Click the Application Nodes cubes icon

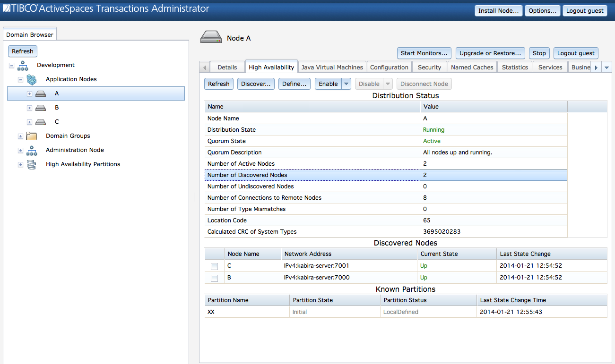point(32,79)
